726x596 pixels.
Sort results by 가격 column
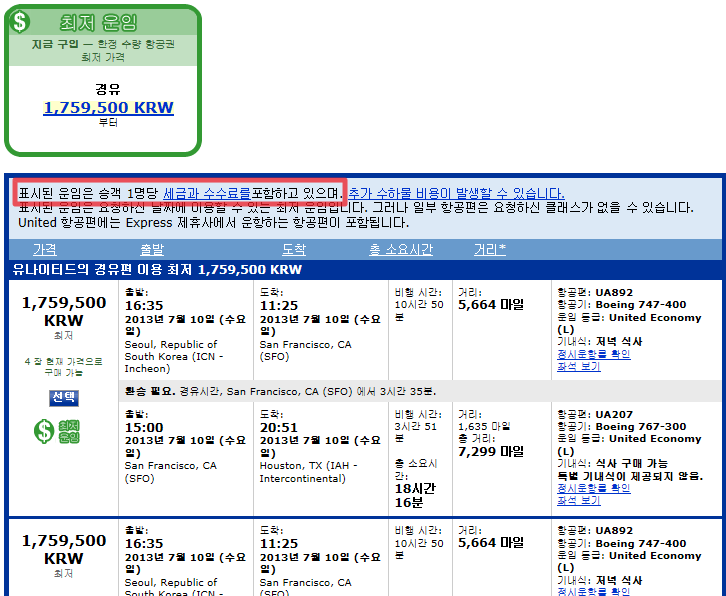coord(45,250)
